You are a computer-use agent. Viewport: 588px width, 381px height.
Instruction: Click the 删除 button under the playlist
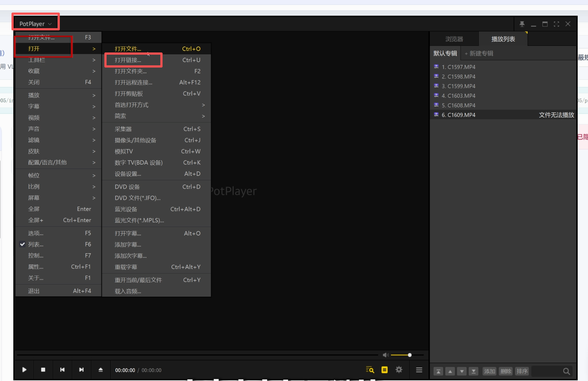pyautogui.click(x=506, y=371)
